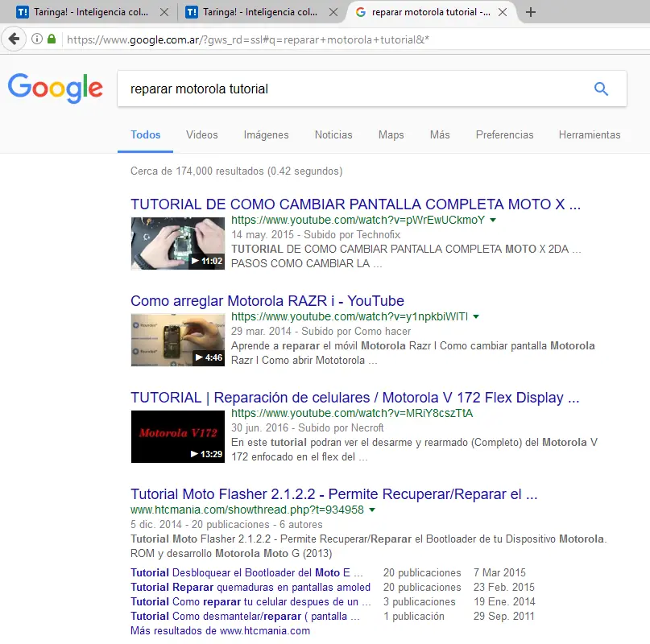The height and width of the screenshot is (644, 650).
Task: Switch to the second Taringa tab
Action: [259, 12]
